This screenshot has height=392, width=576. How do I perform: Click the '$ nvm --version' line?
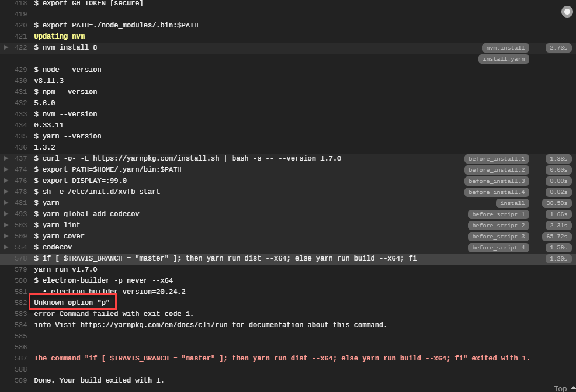66,114
